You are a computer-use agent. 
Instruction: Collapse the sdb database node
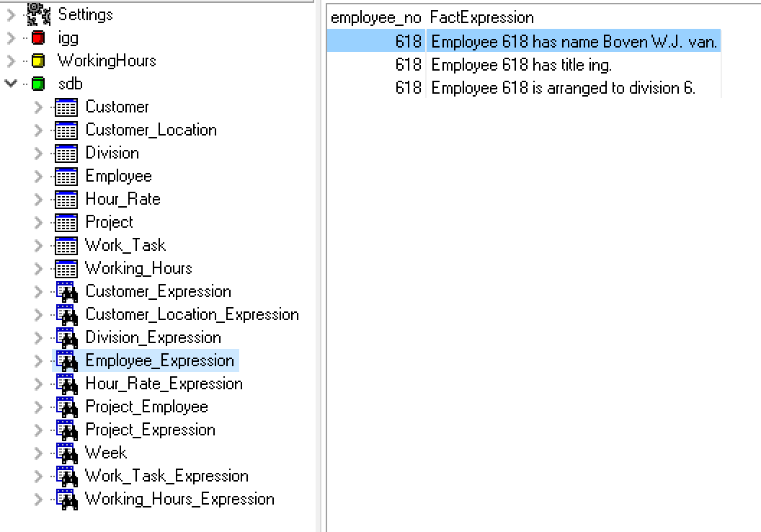click(11, 84)
